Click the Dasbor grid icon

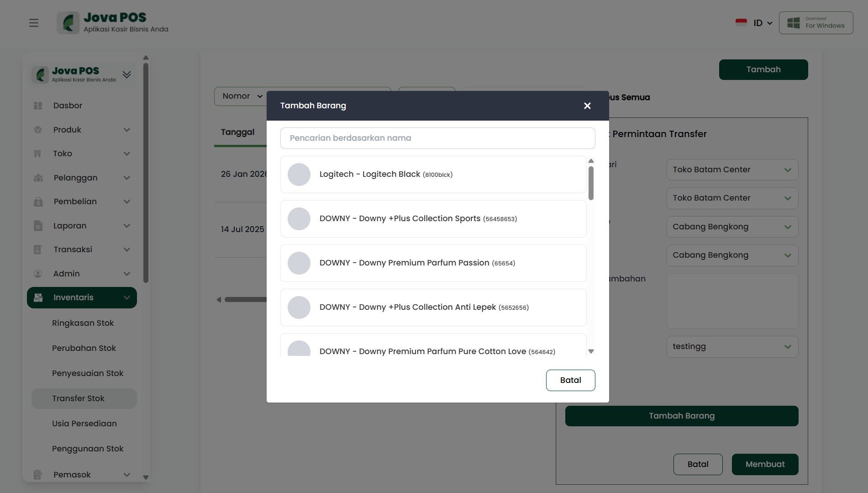[x=38, y=106]
